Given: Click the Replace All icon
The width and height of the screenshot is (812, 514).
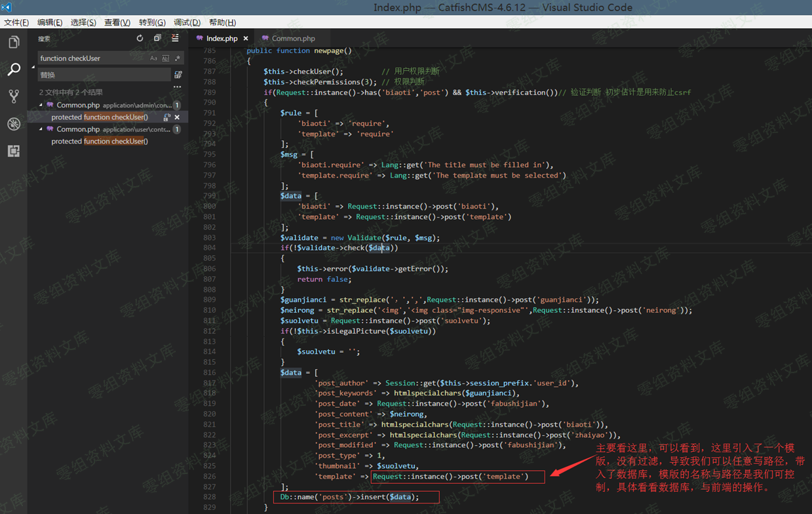Looking at the screenshot, I should pos(178,75).
